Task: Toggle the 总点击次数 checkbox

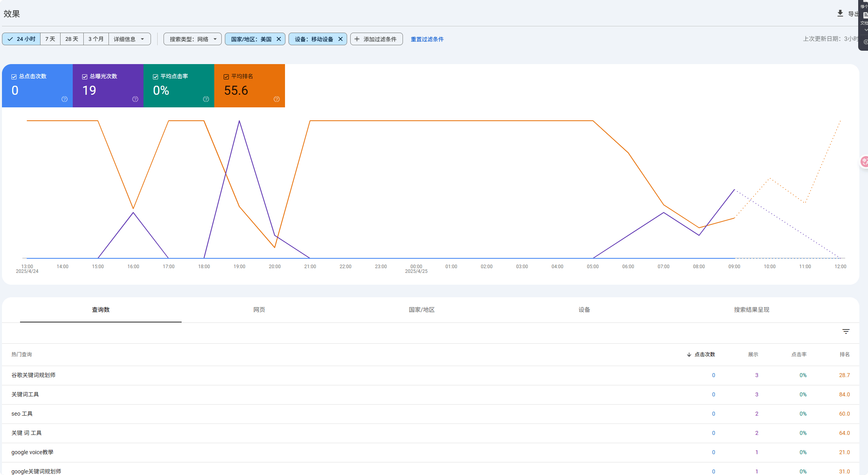Action: pos(14,77)
